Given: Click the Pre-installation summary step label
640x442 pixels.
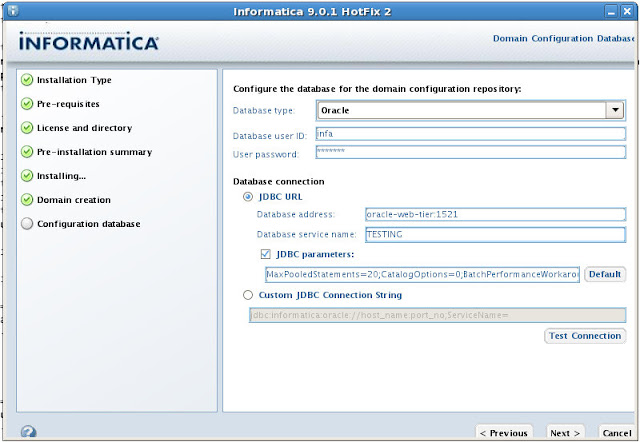Looking at the screenshot, I should (94, 152).
